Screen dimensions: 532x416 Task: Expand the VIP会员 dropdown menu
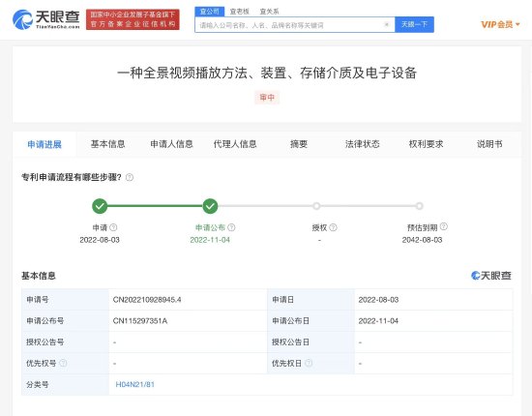[x=500, y=24]
